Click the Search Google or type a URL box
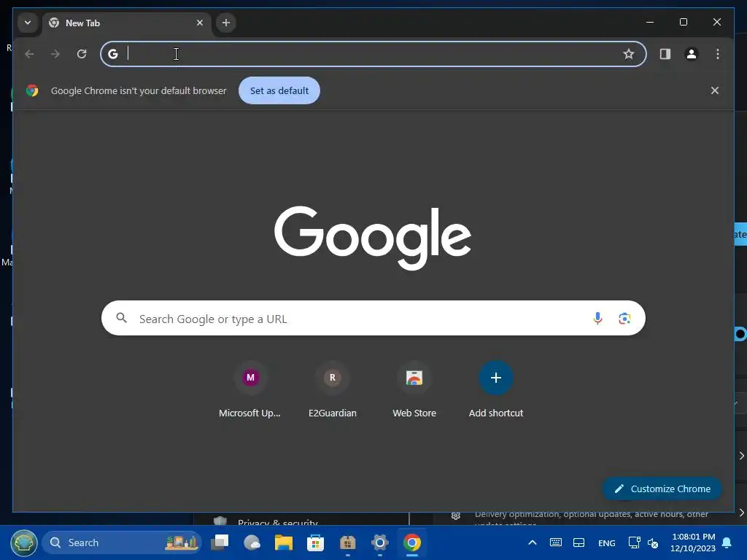Image resolution: width=747 pixels, height=560 pixels. click(373, 318)
